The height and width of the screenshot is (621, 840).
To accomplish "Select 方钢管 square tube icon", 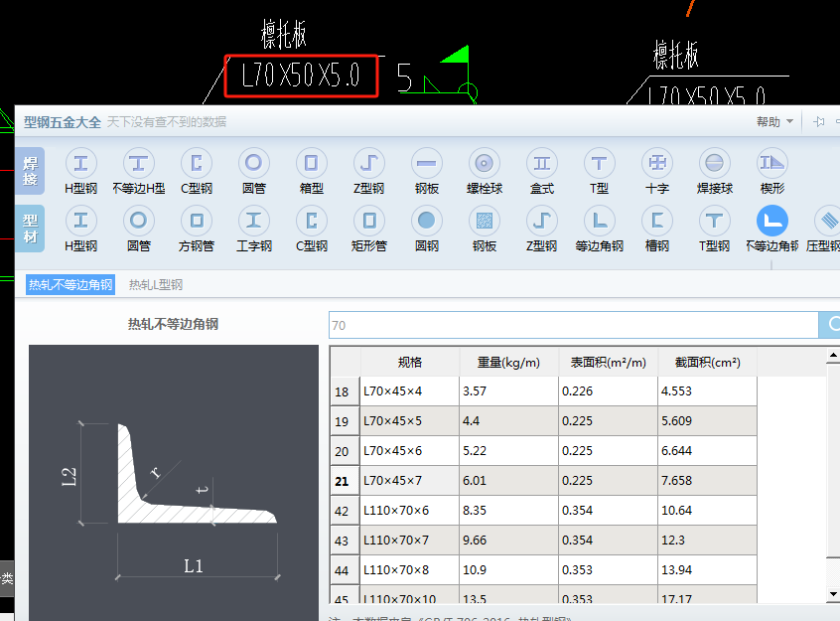I will pos(197,221).
